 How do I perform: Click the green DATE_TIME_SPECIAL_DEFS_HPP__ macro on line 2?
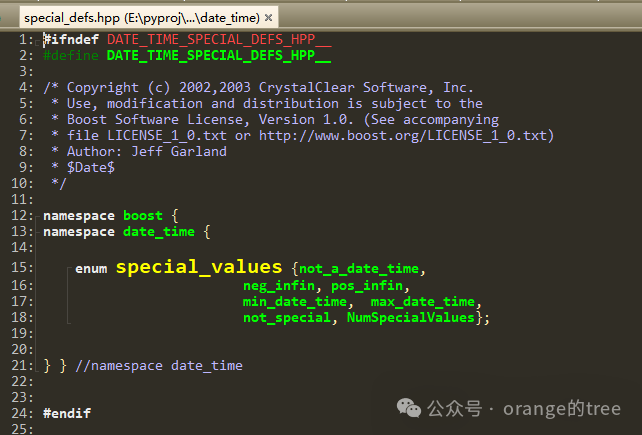pos(219,55)
